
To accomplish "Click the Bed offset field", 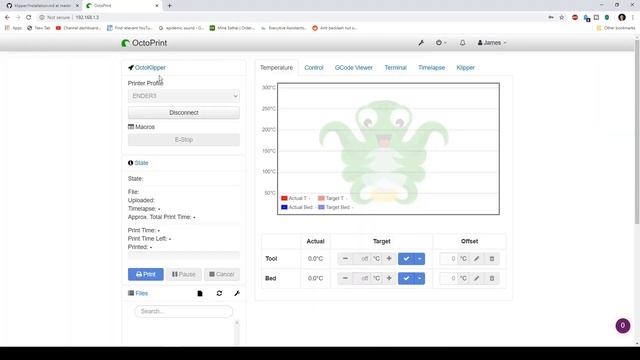I will click(449, 278).
